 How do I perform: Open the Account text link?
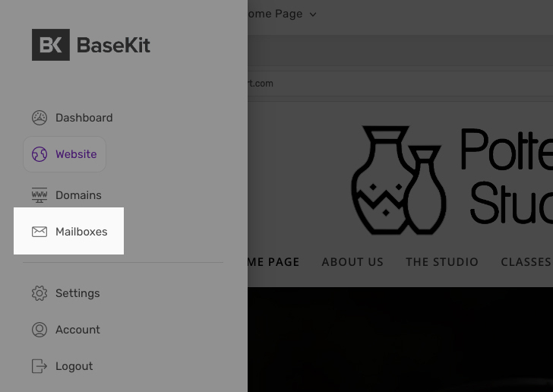click(x=77, y=330)
